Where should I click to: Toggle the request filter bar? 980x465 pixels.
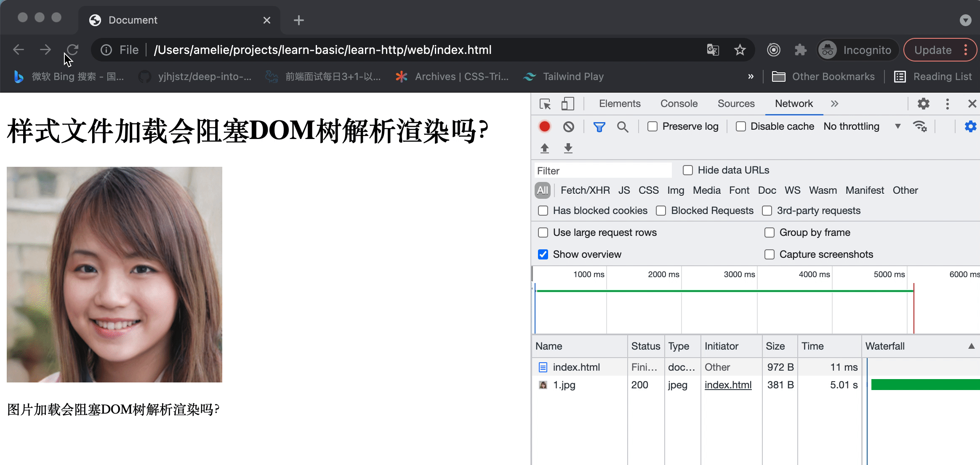coord(599,126)
